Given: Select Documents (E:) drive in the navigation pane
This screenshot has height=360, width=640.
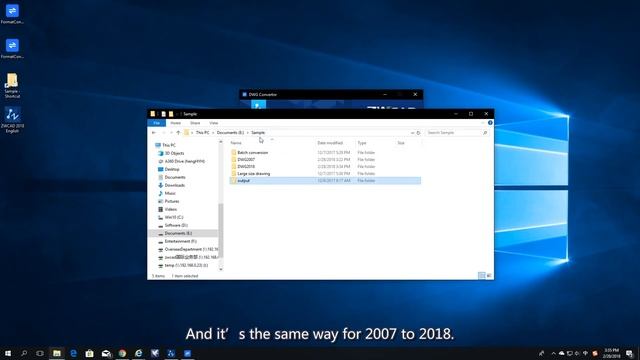Looking at the screenshot, I should (178, 233).
